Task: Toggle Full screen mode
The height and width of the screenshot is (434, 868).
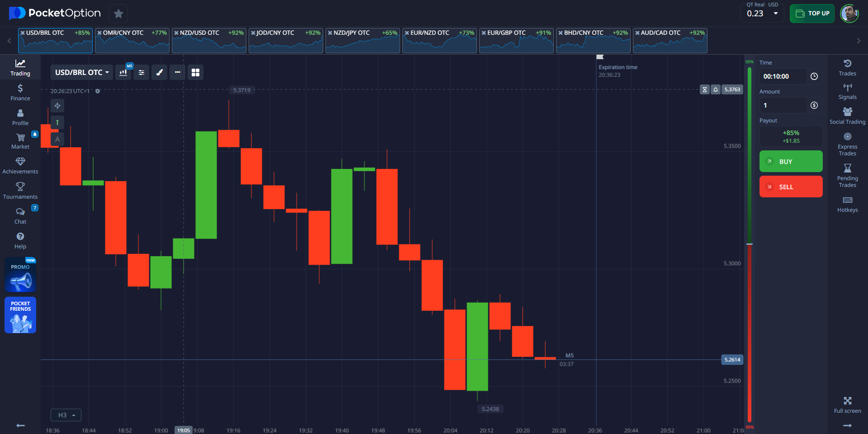Action: tap(847, 405)
